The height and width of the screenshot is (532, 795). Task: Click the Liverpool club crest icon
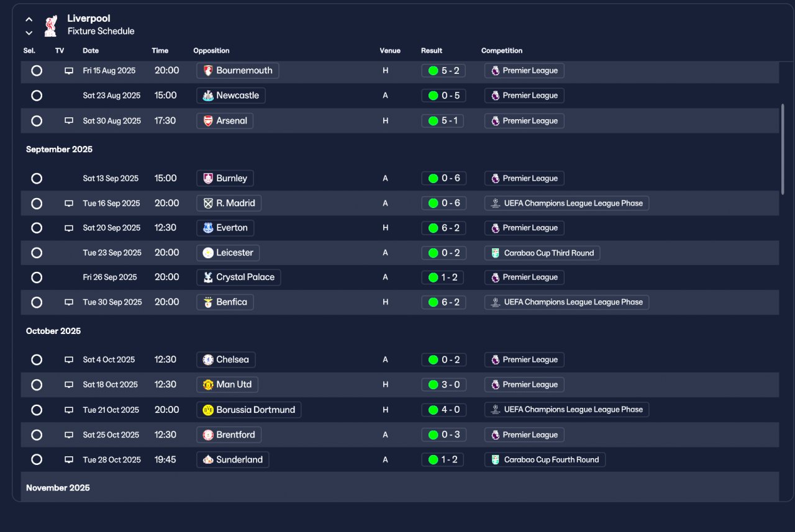(50, 25)
